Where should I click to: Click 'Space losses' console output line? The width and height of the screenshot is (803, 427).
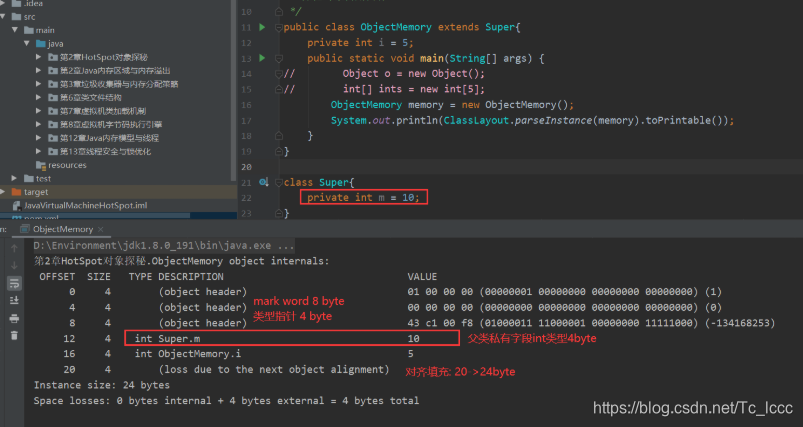pyautogui.click(x=226, y=400)
